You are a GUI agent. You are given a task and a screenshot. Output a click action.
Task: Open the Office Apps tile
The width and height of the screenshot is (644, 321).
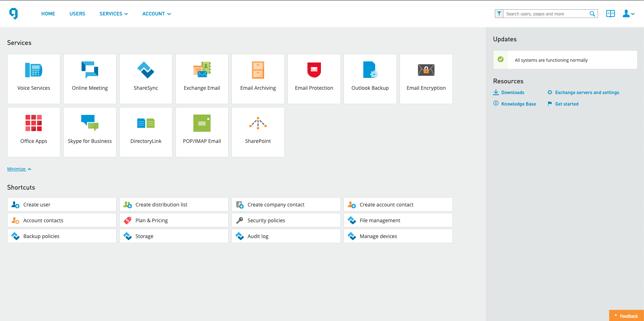point(34,132)
